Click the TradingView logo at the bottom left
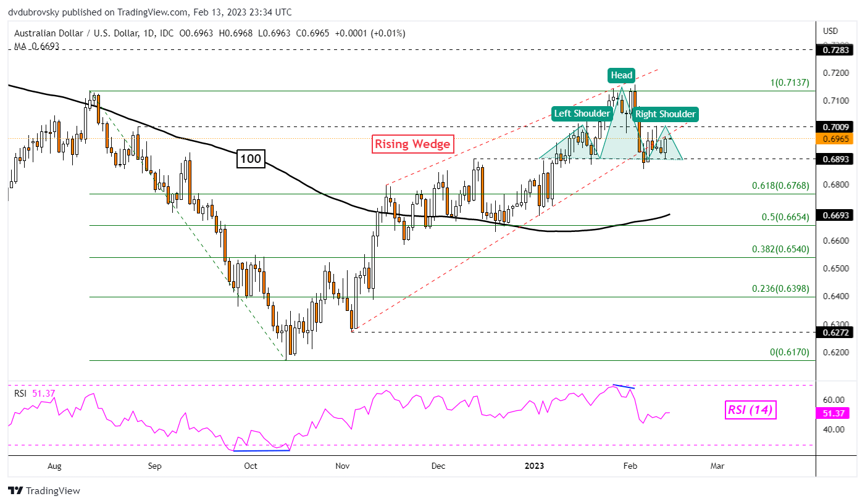The image size is (865, 504). pos(44,491)
